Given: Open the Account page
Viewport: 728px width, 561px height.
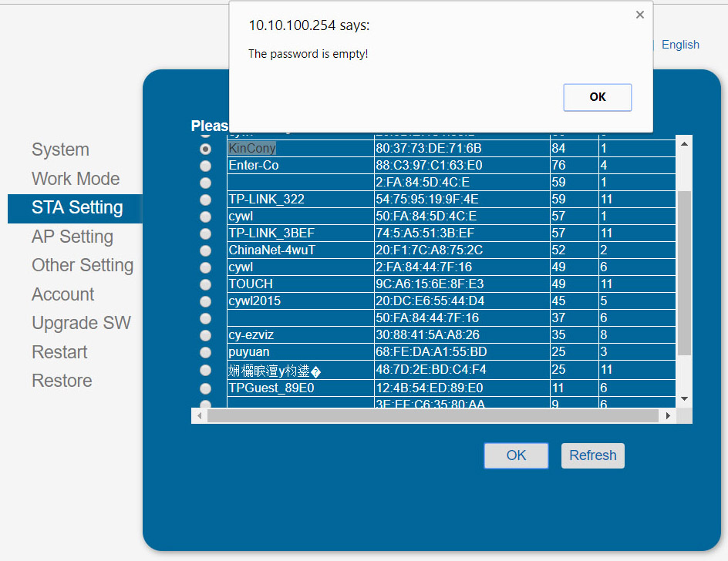Looking at the screenshot, I should 63,294.
